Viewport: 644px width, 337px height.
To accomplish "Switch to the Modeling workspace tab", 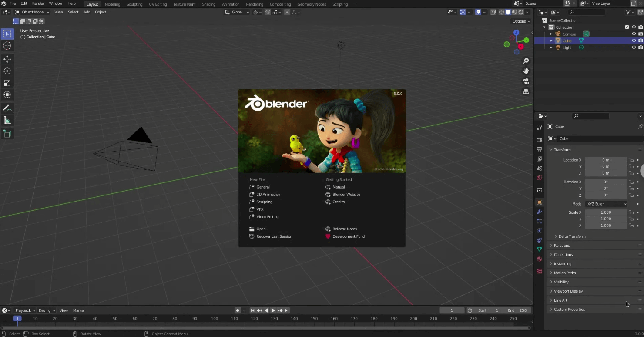I will [112, 4].
